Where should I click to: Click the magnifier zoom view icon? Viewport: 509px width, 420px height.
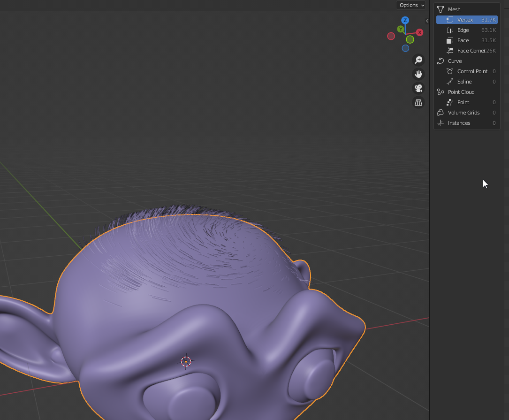click(x=418, y=60)
